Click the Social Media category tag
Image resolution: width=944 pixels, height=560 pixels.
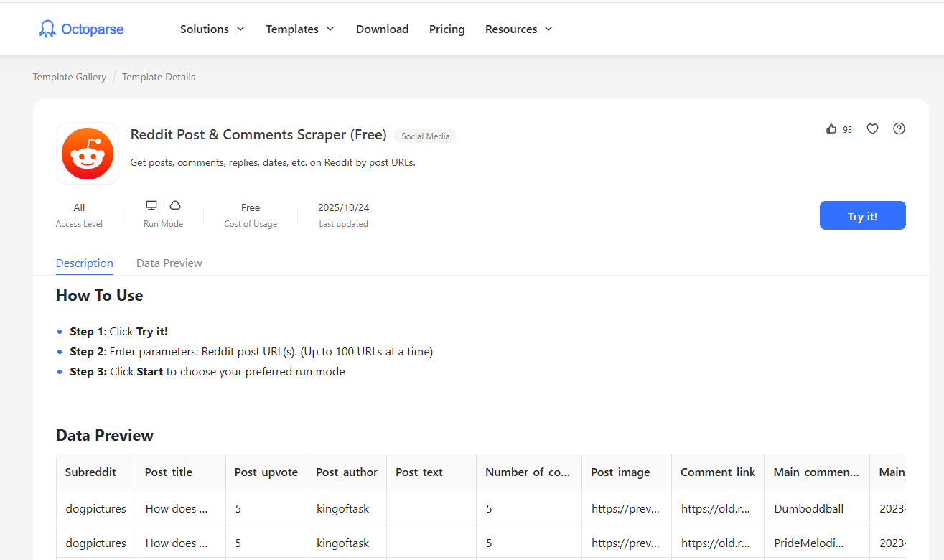click(424, 135)
